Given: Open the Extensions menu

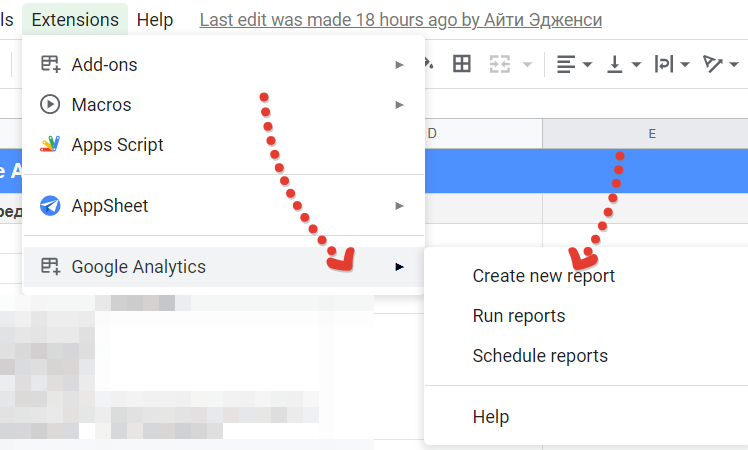Looking at the screenshot, I should [x=75, y=20].
